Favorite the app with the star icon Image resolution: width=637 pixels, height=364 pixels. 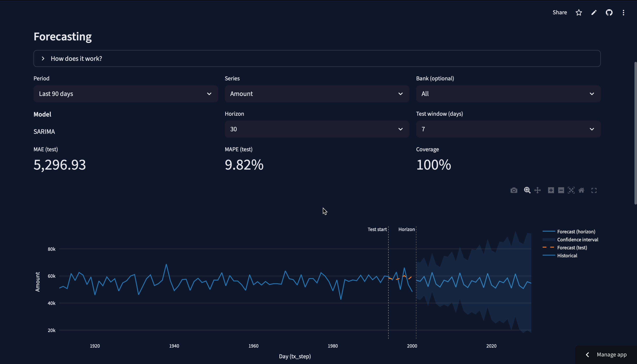click(579, 12)
